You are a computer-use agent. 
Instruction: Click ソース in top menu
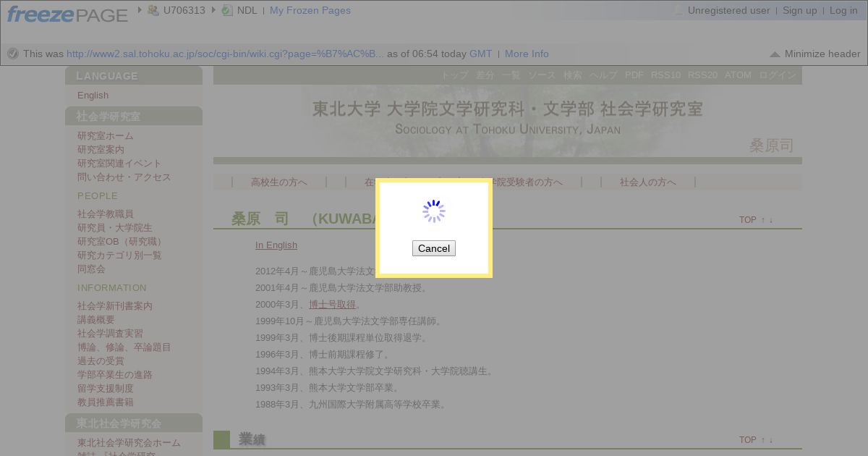coord(542,75)
